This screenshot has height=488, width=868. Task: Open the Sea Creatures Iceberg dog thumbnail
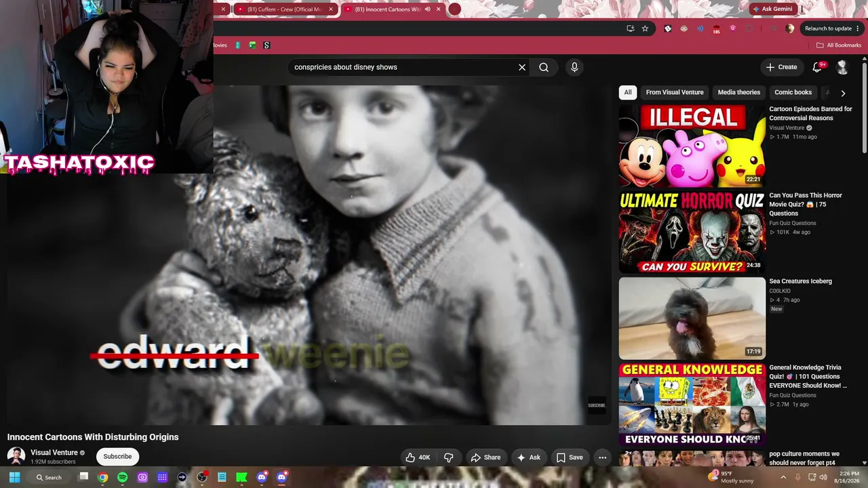pos(692,318)
